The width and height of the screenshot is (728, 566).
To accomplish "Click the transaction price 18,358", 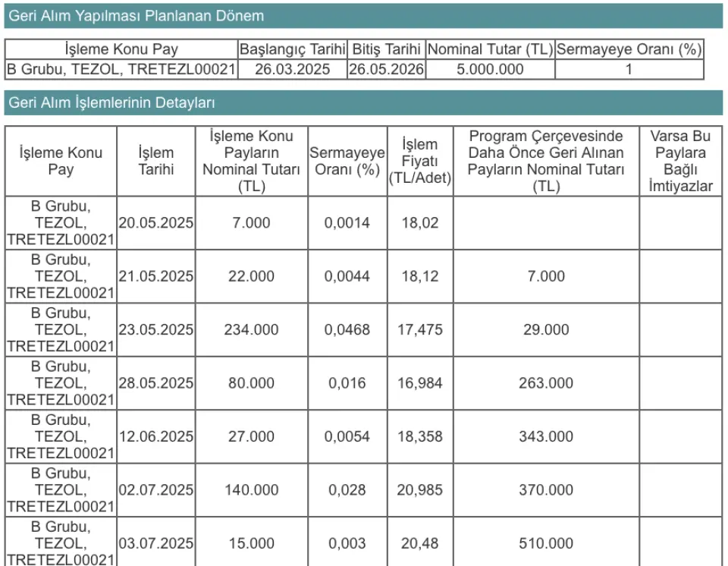I will click(420, 437).
